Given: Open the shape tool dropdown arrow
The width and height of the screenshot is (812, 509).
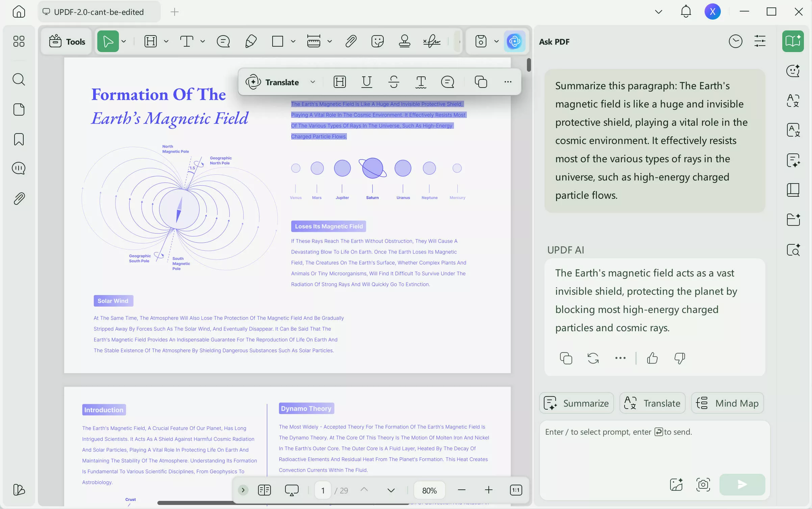Looking at the screenshot, I should click(293, 42).
